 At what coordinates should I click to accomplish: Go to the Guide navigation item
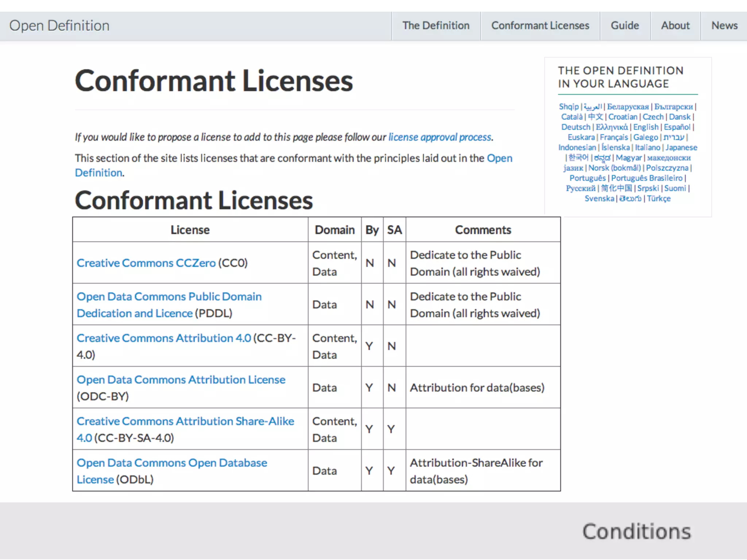624,26
